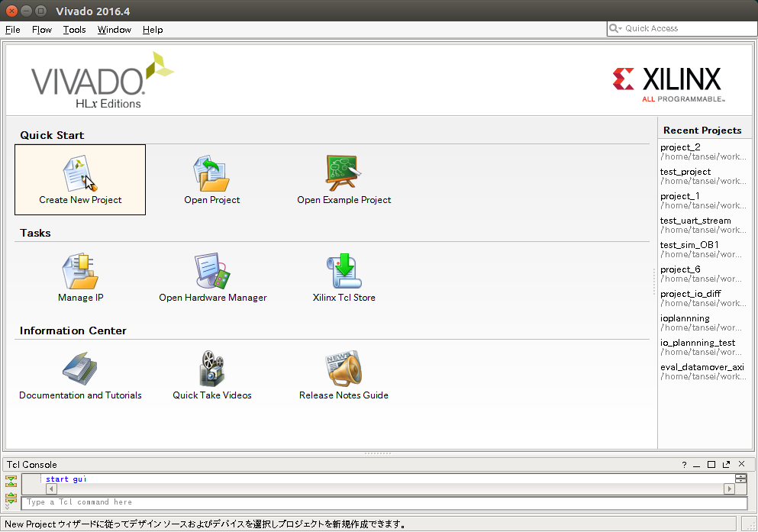758x532 pixels.
Task: Open Quick Take Videos projector icon
Action: pos(211,369)
